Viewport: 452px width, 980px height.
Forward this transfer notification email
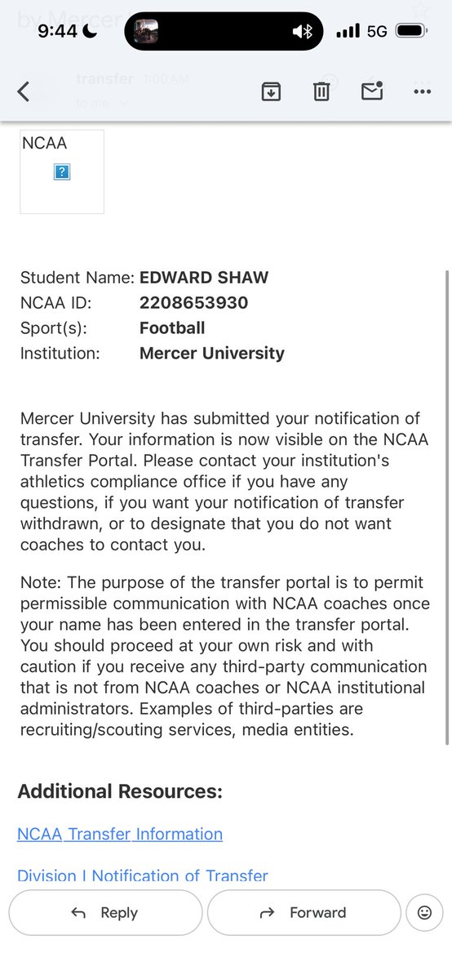[303, 913]
